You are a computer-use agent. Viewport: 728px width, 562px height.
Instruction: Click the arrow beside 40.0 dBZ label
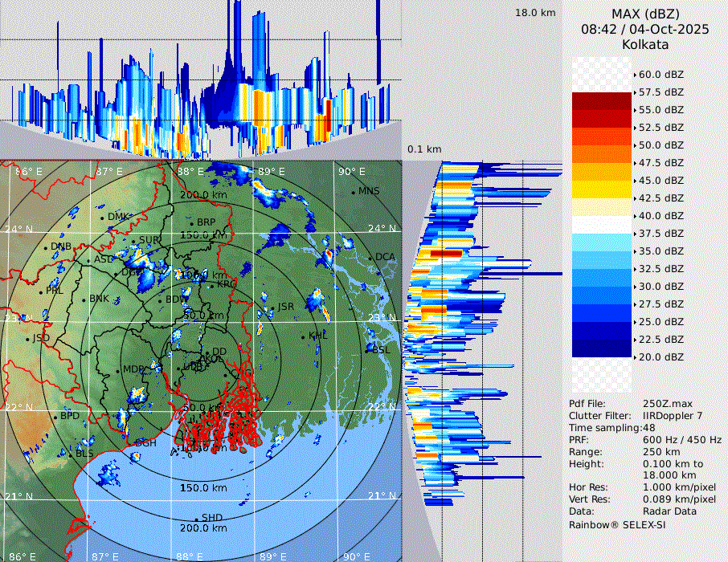635,216
